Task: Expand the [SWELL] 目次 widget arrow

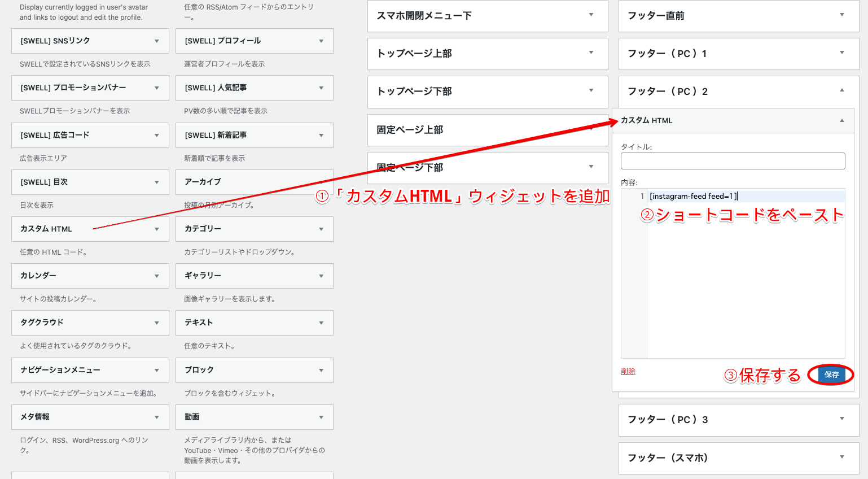Action: 157,182
